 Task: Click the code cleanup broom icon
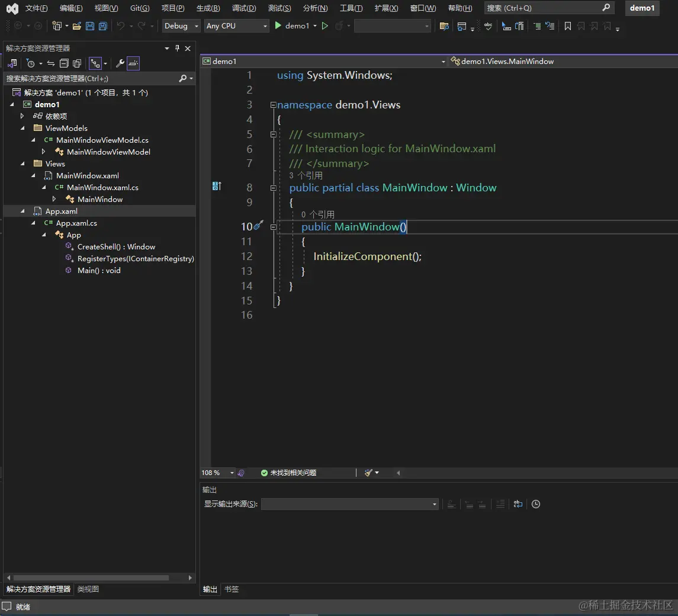pos(368,473)
